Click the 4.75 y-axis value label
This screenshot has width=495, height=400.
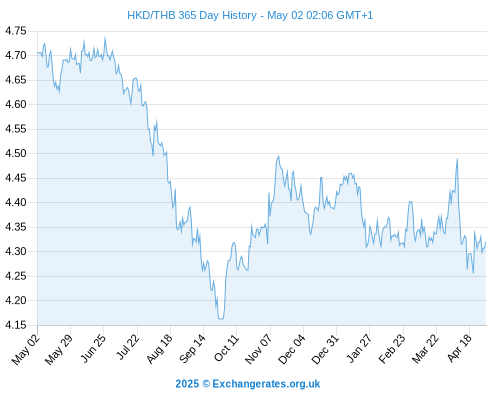pyautogui.click(x=16, y=31)
